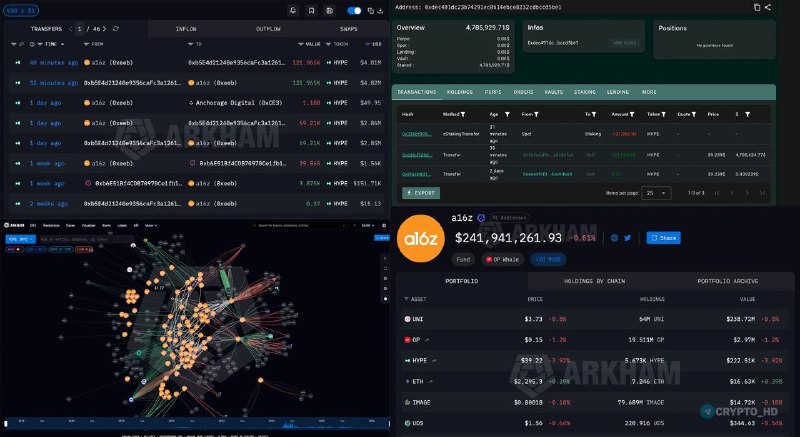Click the a16z orange logo
Viewport: 800px width, 437px height.
click(420, 239)
